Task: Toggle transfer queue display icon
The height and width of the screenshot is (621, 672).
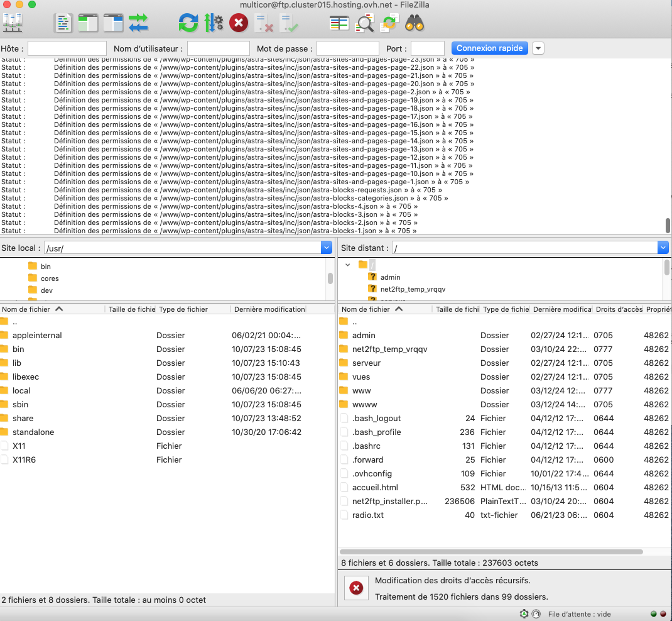Action: pos(138,23)
